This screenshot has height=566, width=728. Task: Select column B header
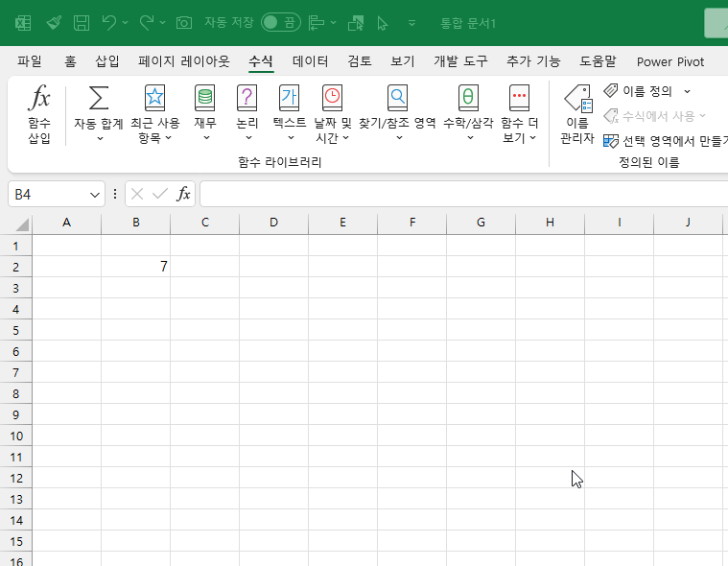pyautogui.click(x=135, y=223)
